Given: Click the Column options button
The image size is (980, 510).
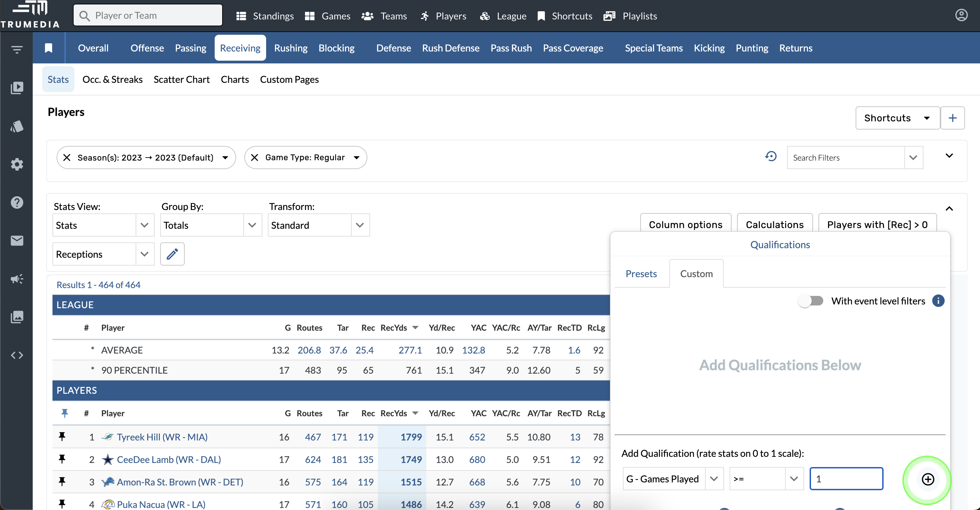Looking at the screenshot, I should pyautogui.click(x=685, y=225).
